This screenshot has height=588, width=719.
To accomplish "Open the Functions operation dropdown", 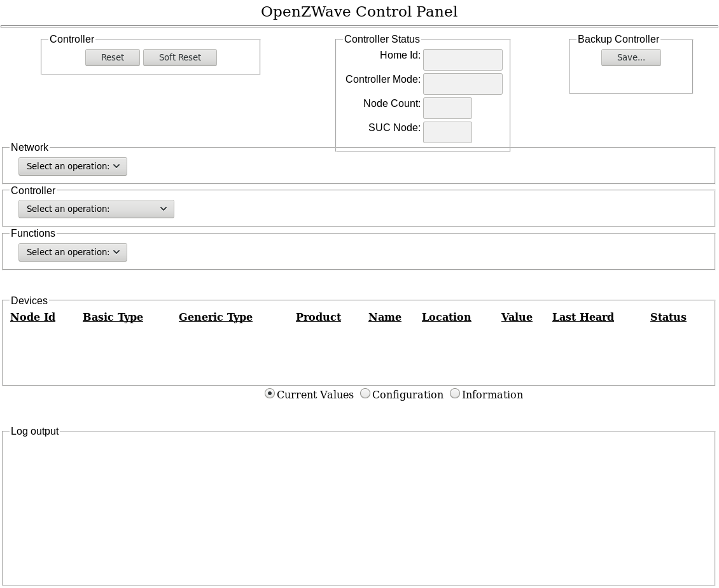I will coord(73,252).
